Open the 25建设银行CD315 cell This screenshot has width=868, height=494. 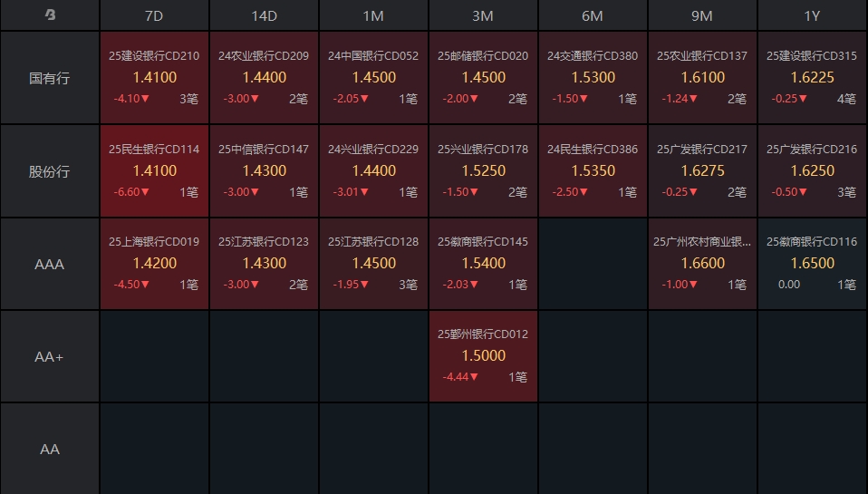coord(812,78)
